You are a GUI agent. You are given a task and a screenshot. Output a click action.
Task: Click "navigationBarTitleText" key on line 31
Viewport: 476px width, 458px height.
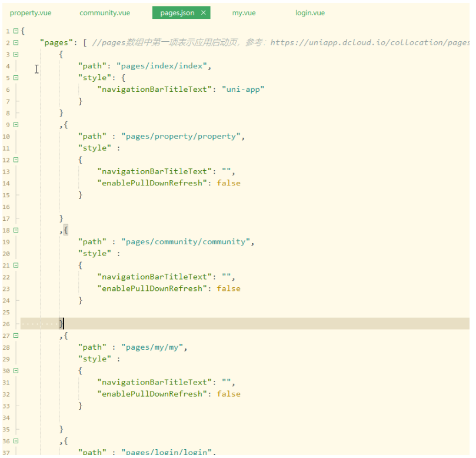pyautogui.click(x=154, y=383)
